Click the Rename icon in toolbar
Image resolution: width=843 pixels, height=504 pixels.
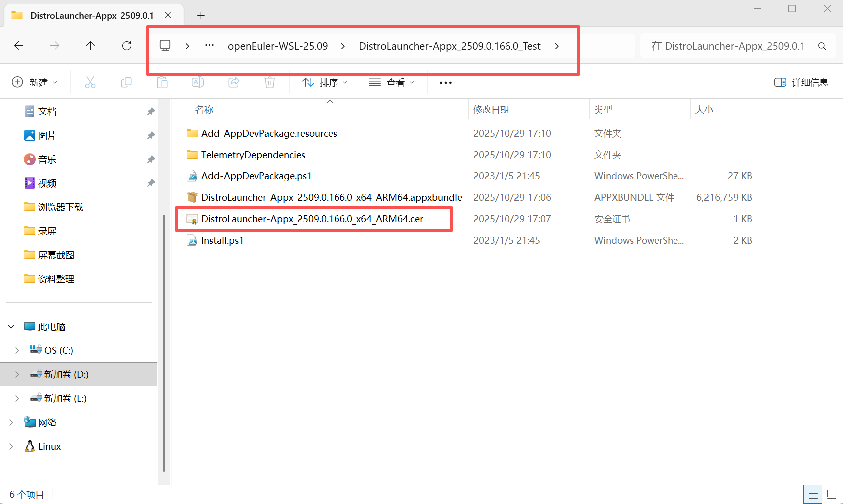coord(198,82)
